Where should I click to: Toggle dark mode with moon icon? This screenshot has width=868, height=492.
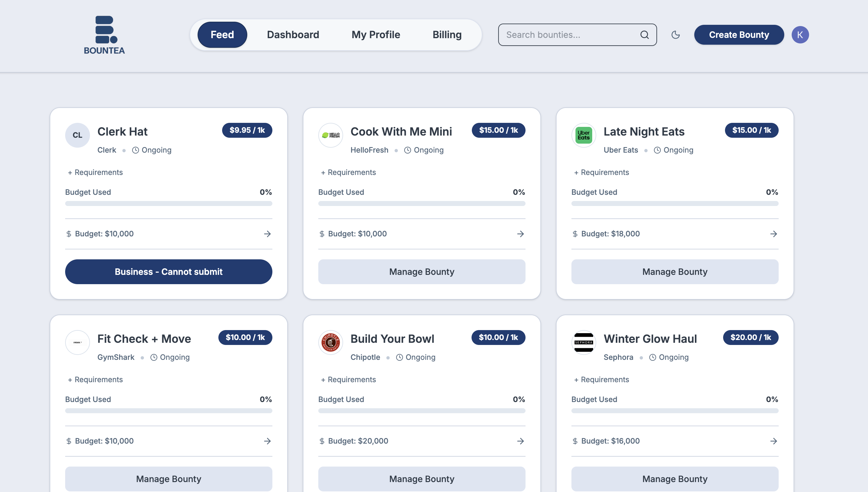pos(675,35)
